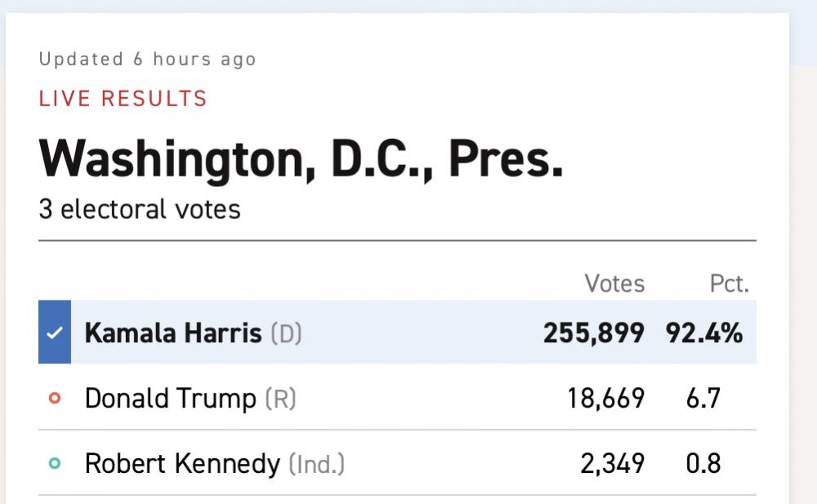
Task: Click the Pct. column header
Action: (x=729, y=283)
